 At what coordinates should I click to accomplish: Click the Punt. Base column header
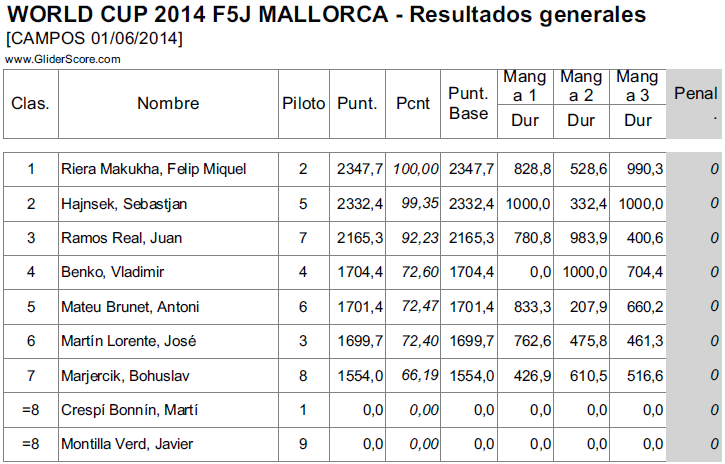click(x=468, y=103)
